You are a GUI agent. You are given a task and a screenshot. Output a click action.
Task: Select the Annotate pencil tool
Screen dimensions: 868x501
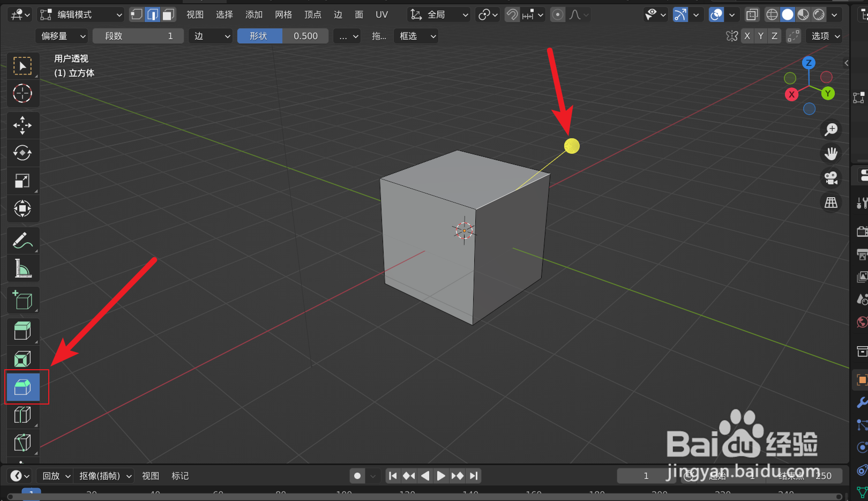[x=23, y=241]
